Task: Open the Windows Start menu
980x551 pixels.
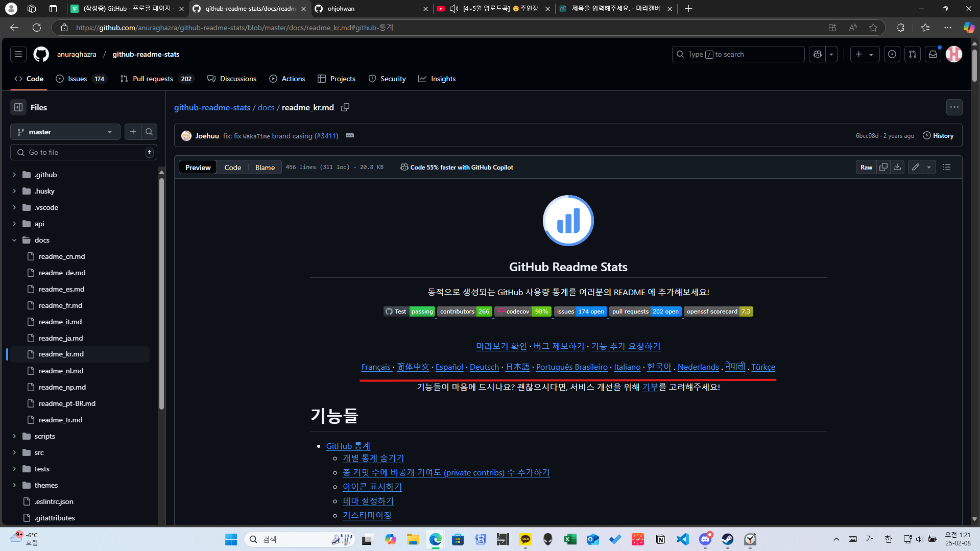Action: pos(231,539)
